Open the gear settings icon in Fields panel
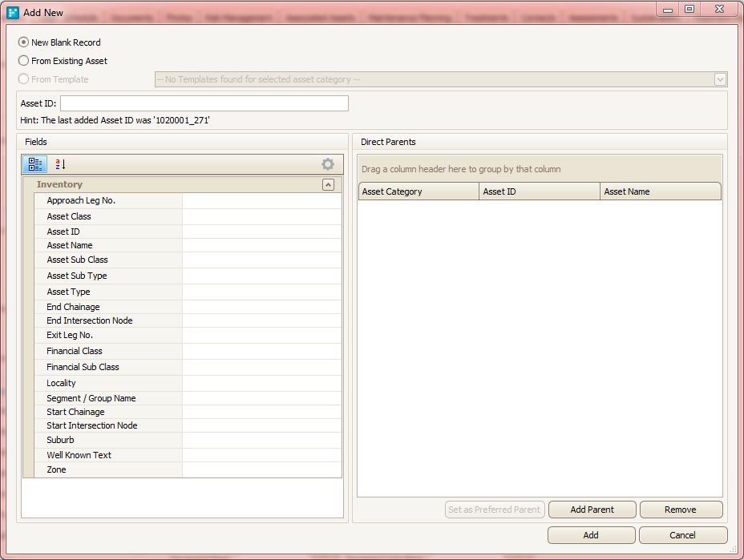 (327, 164)
